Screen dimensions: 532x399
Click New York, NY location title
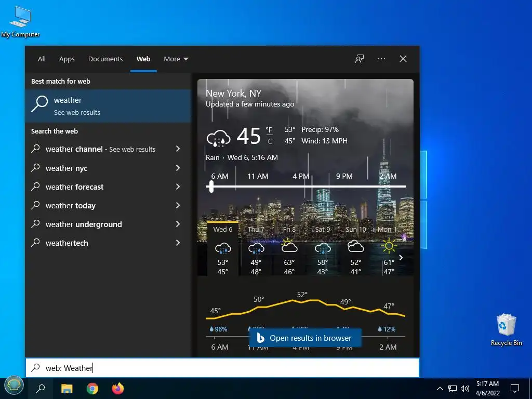[x=233, y=94]
